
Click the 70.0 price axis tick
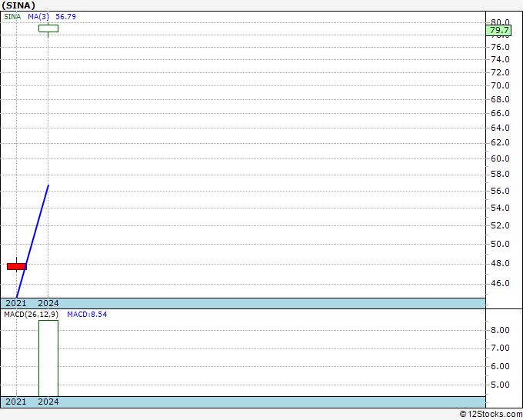coord(500,85)
